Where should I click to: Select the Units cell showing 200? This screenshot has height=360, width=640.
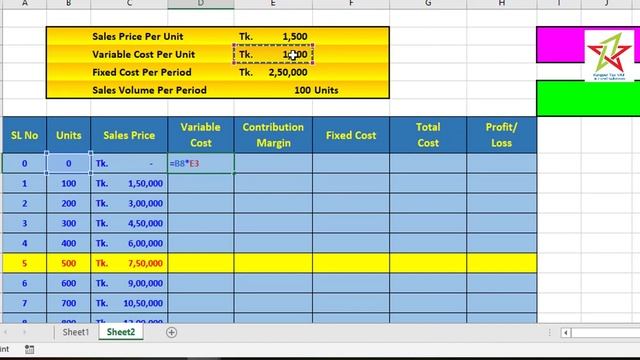[69, 203]
